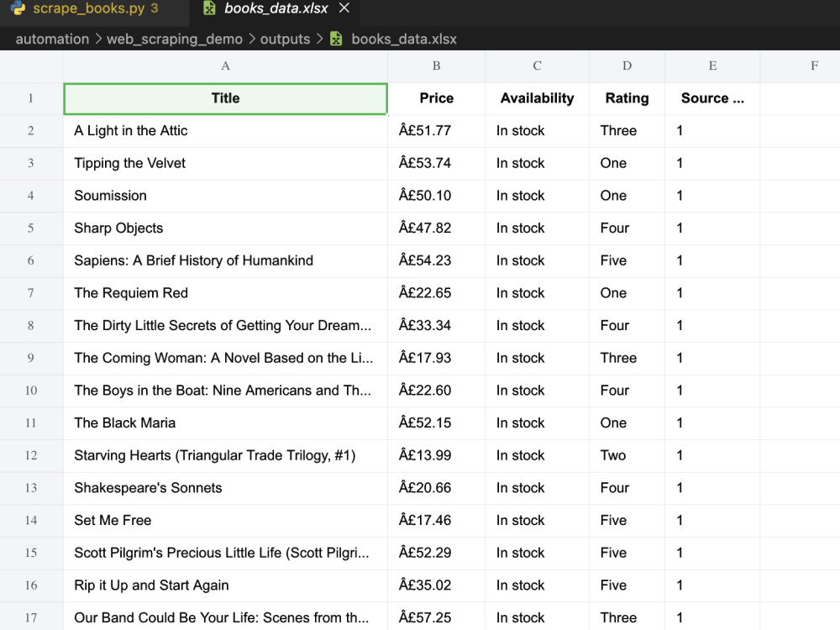This screenshot has height=630, width=840.
Task: Click the Excel icon on books_data.xlsx tab
Action: pos(209,8)
